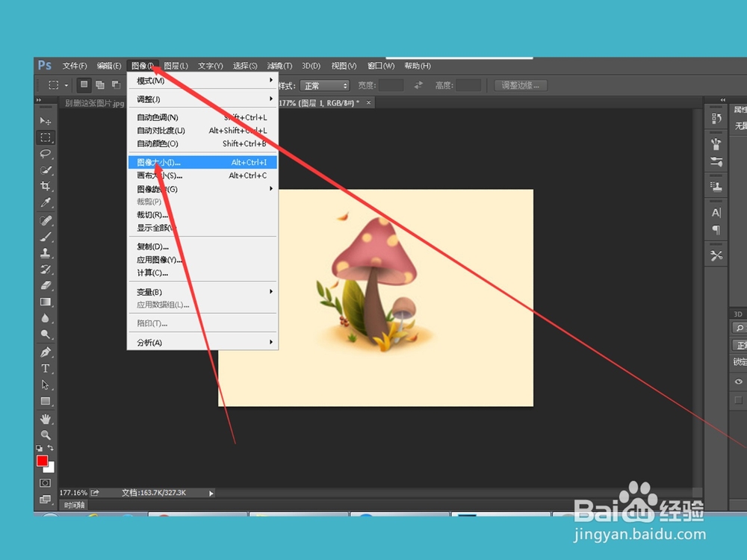The height and width of the screenshot is (560, 747).
Task: Toggle layer visibility eye icon
Action: point(739,382)
